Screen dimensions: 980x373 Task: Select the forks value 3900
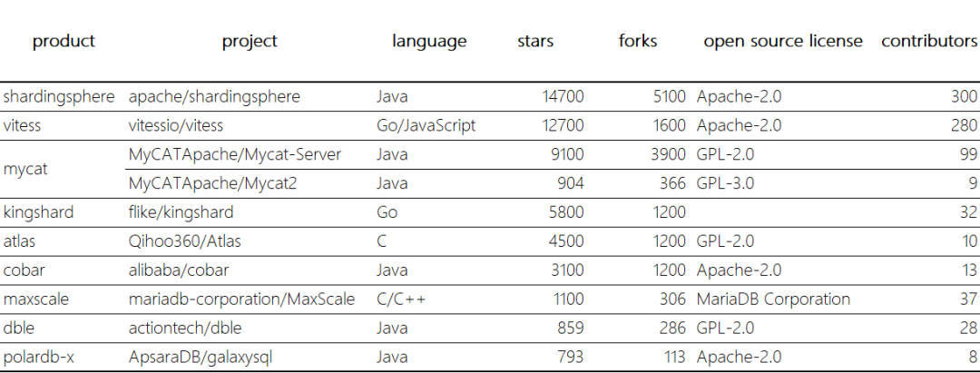coord(668,154)
